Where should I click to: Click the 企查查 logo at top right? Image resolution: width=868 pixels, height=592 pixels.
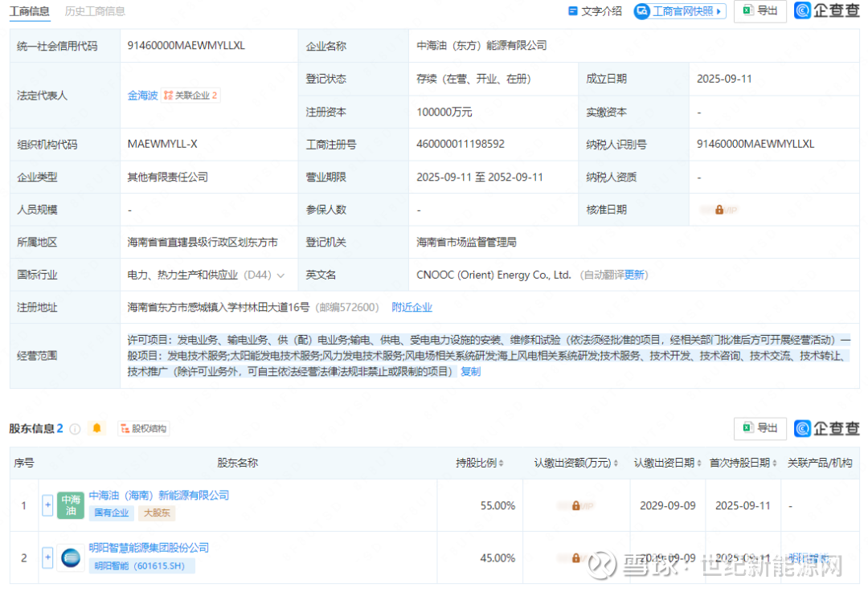coord(827,10)
